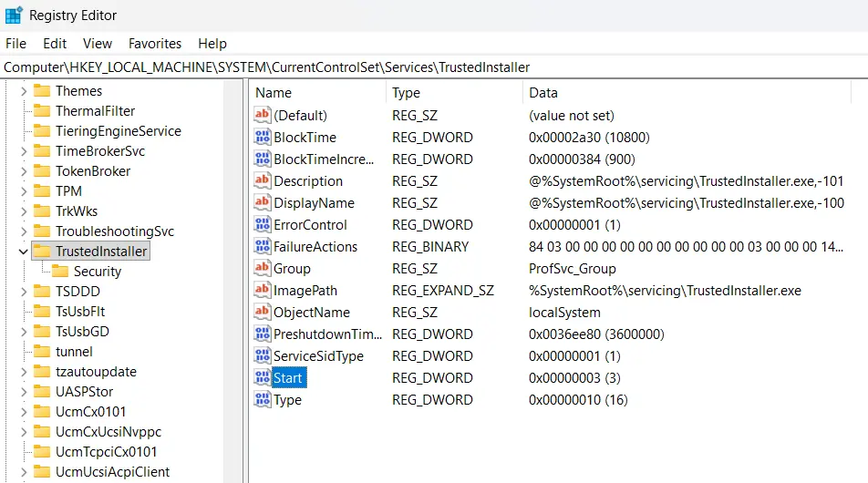The image size is (868, 483).
Task: Select the ImagePath value name
Action: (x=305, y=291)
